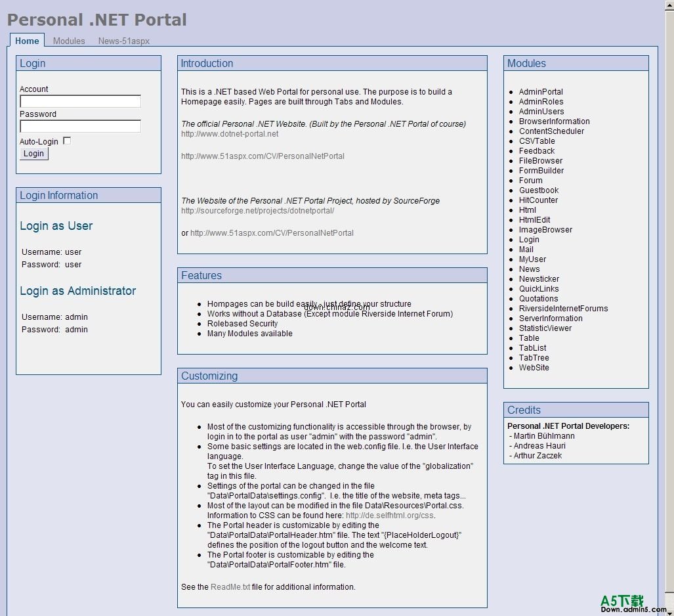The width and height of the screenshot is (674, 616).
Task: Click the Account input field
Action: pos(80,101)
